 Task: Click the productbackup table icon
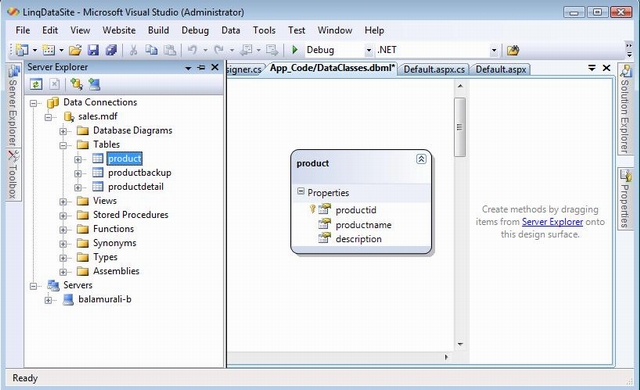pos(98,173)
